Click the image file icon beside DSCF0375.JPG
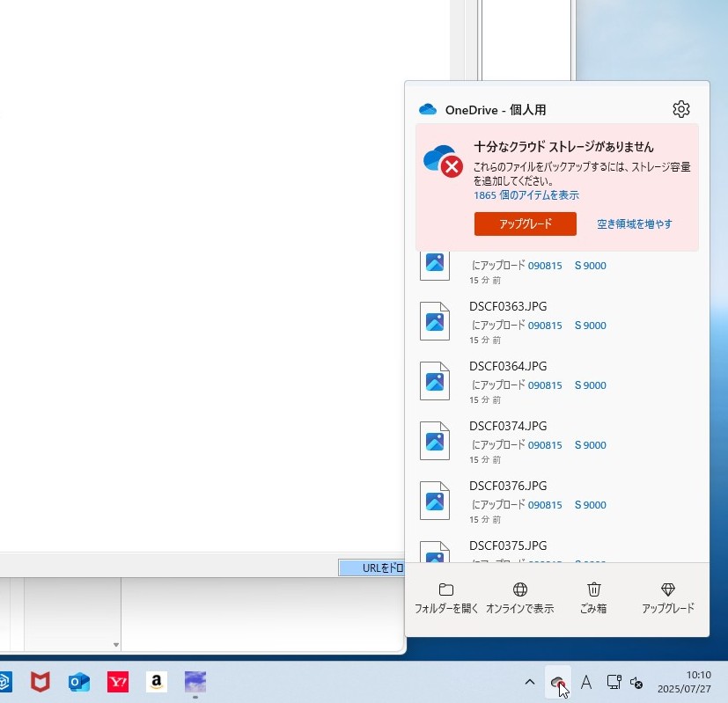This screenshot has width=728, height=703. (x=435, y=552)
